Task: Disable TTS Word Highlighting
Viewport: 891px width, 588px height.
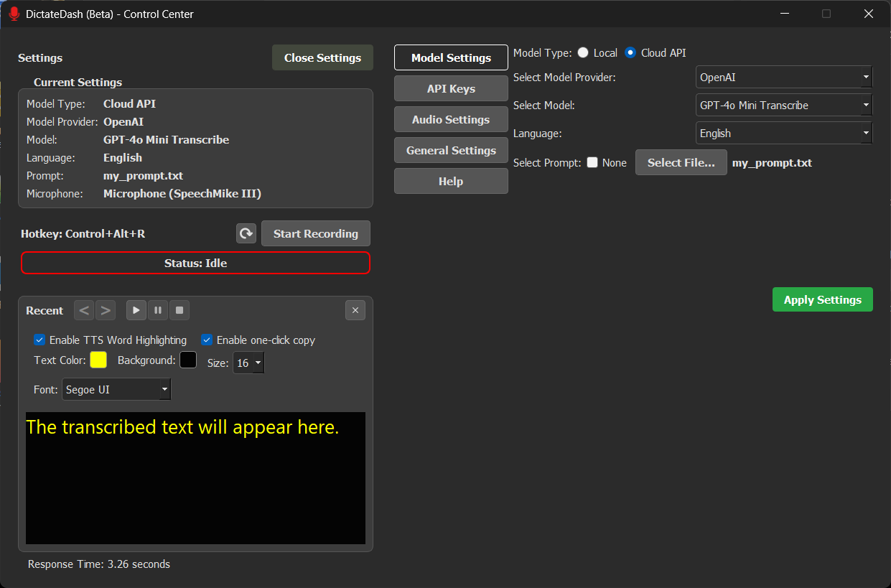Action: pyautogui.click(x=40, y=340)
